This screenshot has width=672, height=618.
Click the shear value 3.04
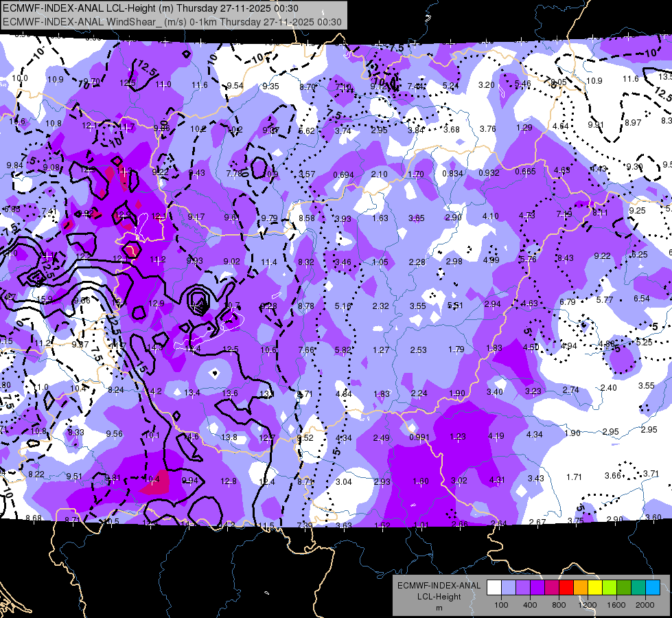point(344,481)
